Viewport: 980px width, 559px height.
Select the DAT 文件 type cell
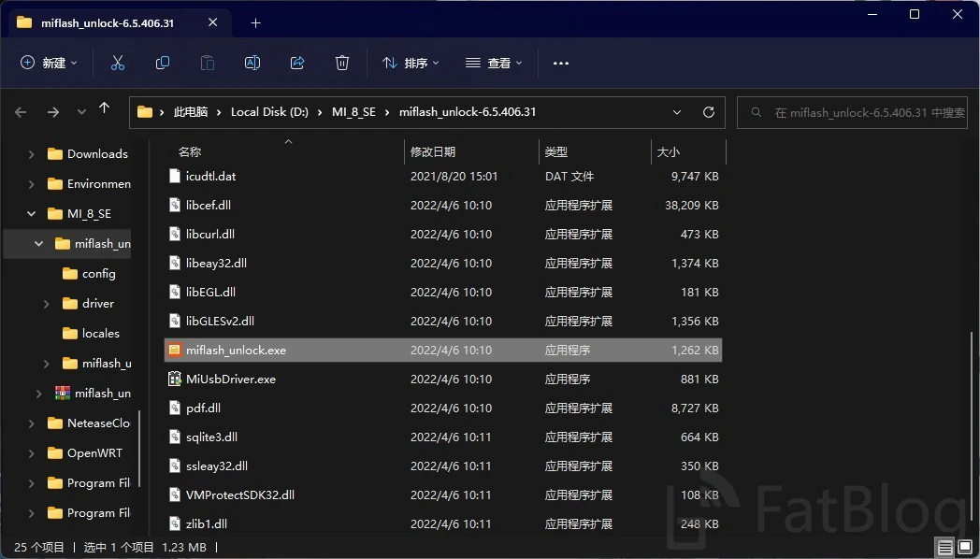(x=569, y=176)
